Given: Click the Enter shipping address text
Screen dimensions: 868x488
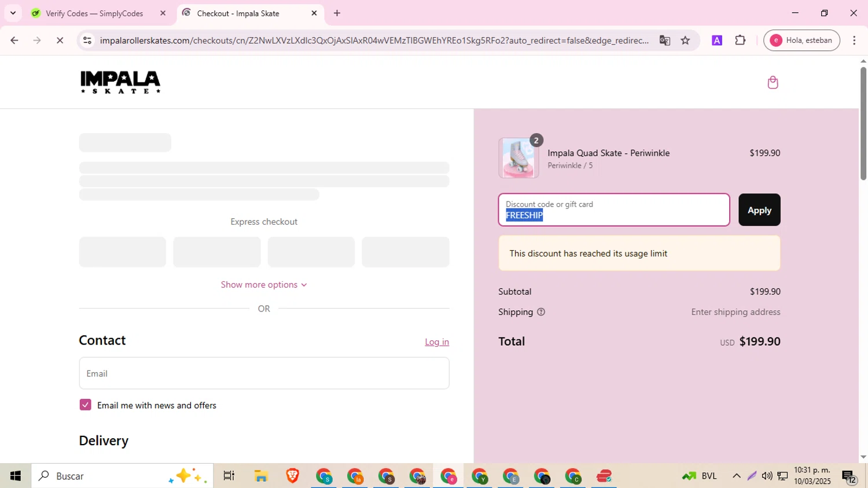Looking at the screenshot, I should (x=735, y=312).
